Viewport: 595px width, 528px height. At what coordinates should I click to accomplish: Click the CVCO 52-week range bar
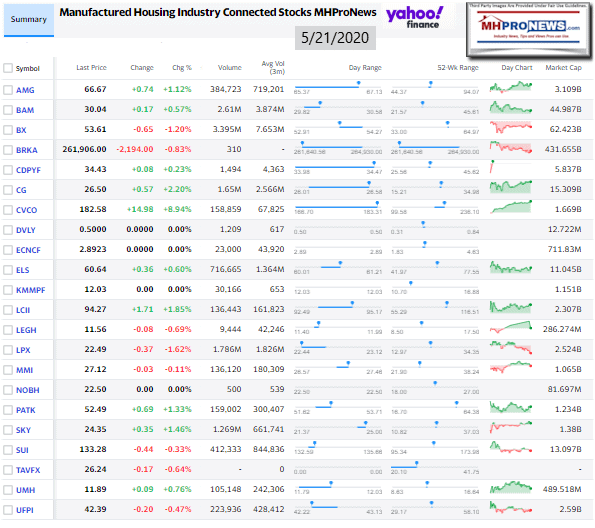[x=435, y=207]
